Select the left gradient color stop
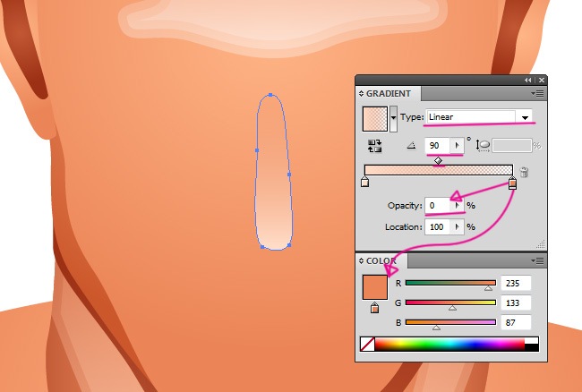This screenshot has height=392, width=582. coord(364,182)
